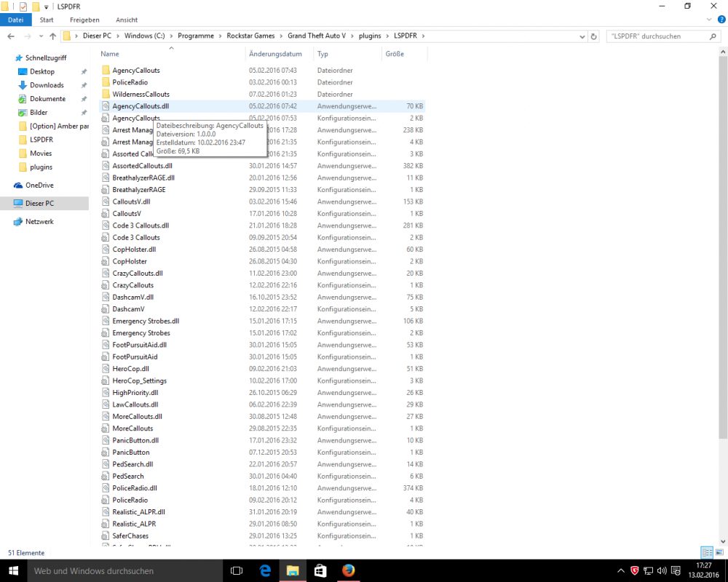
Task: Select the PoliceRadio folder icon
Action: tap(106, 82)
